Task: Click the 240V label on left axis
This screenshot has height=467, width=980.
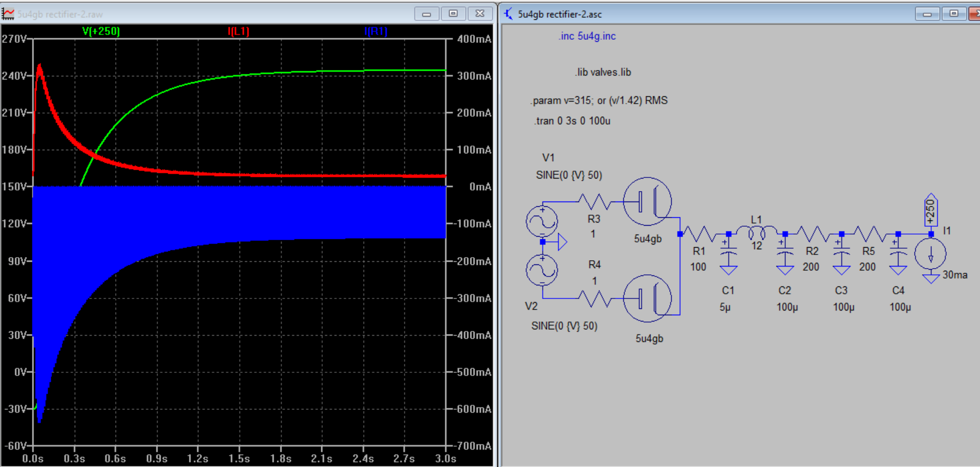Action: (14, 76)
